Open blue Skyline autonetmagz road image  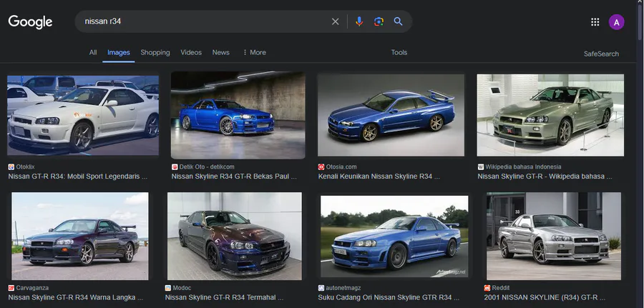click(394, 237)
